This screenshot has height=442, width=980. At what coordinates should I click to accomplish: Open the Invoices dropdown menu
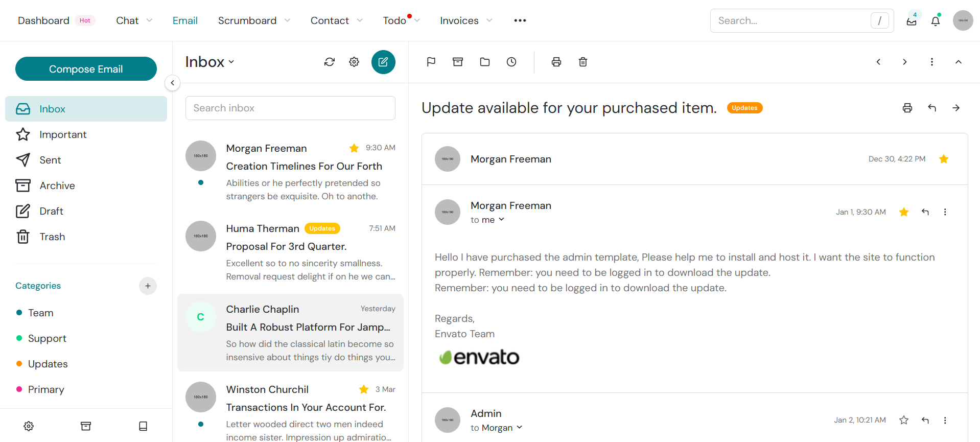466,20
